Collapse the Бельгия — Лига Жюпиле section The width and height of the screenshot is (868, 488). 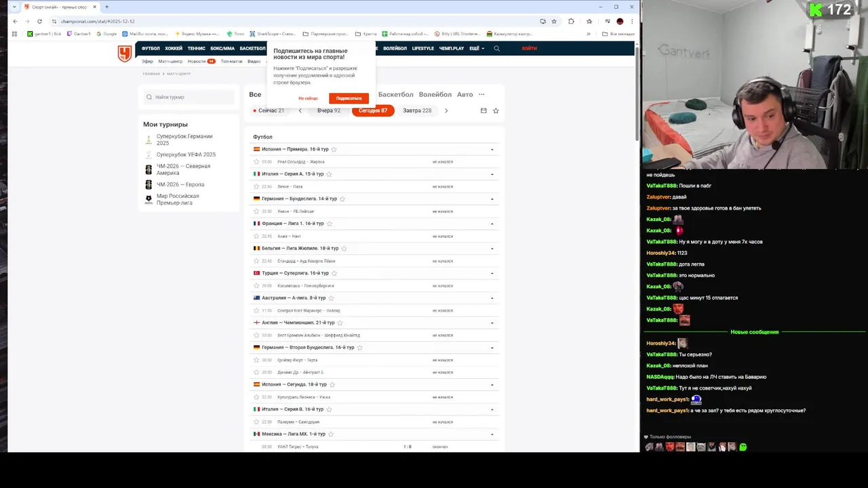click(492, 248)
